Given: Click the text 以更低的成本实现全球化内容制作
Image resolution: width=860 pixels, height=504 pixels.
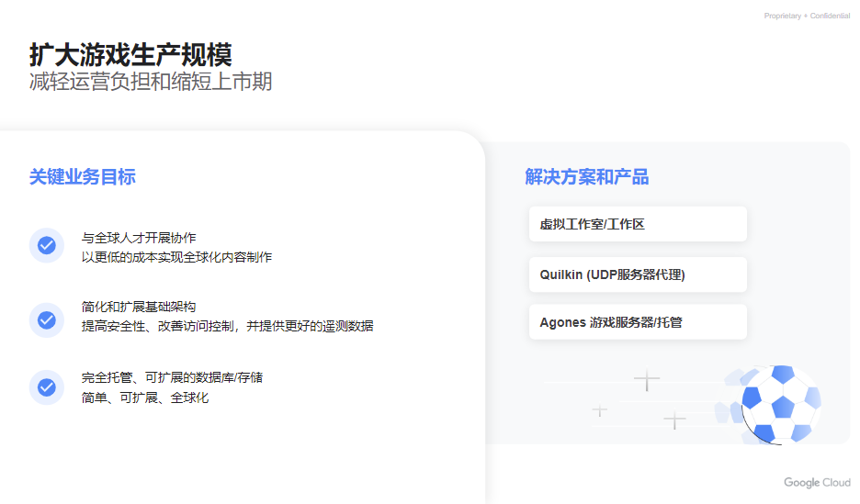Looking at the screenshot, I should click(176, 257).
